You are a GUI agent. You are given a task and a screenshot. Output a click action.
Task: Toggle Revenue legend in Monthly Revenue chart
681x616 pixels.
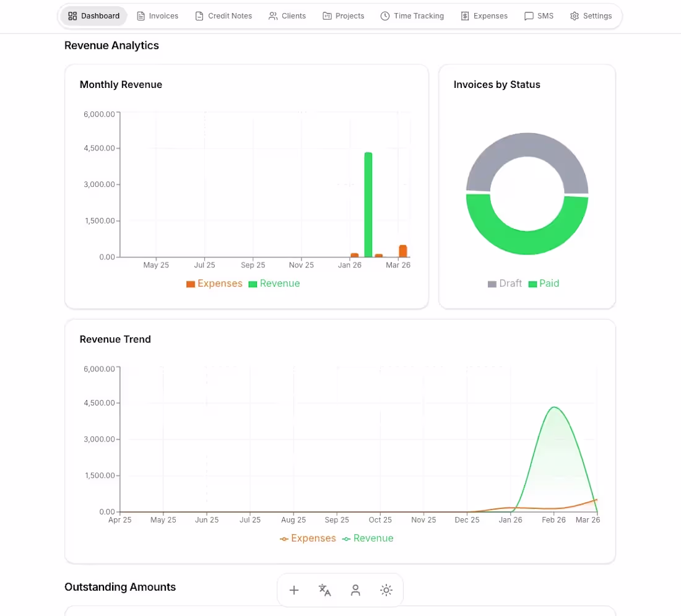pyautogui.click(x=274, y=284)
